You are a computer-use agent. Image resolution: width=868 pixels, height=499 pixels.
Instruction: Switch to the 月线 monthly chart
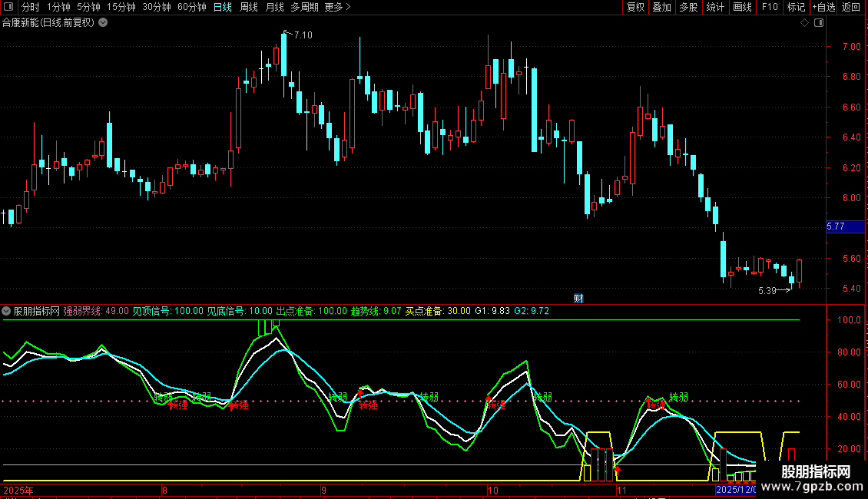pos(274,7)
